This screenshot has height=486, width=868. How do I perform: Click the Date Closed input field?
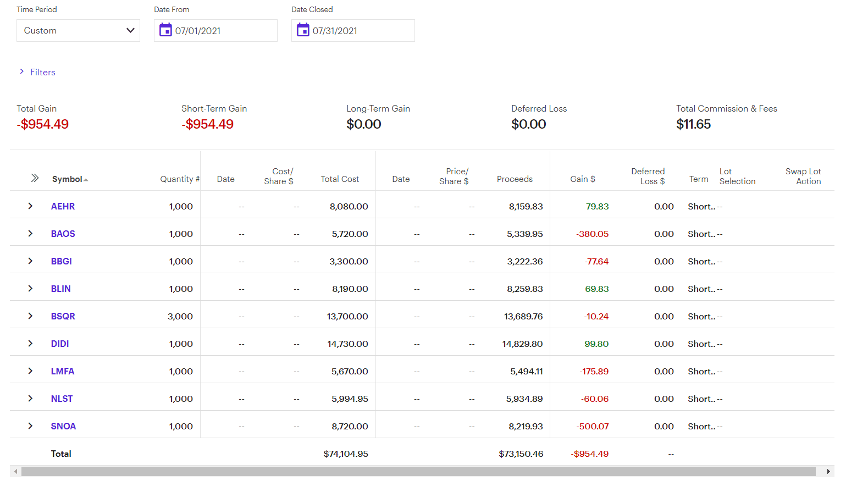pyautogui.click(x=360, y=31)
